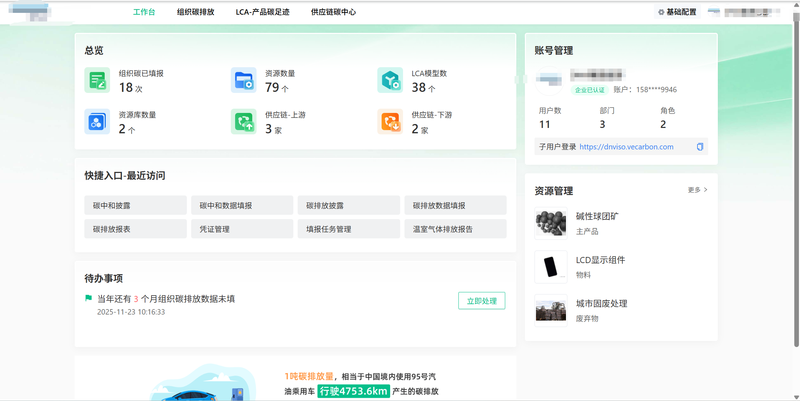This screenshot has width=800, height=401.
Task: Open the 温室气体排放报告 shortcut
Action: pyautogui.click(x=455, y=229)
